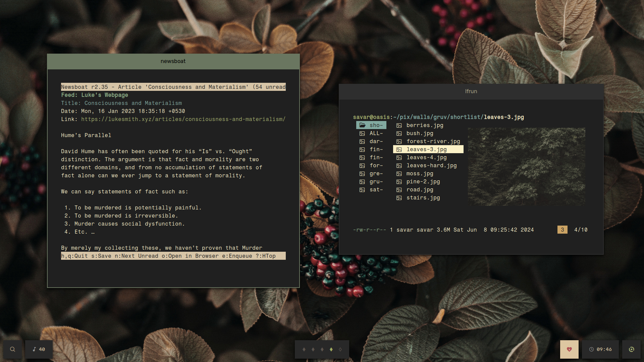Switch to the fifth hollow workspace diamond
644x362 pixels.
340,349
